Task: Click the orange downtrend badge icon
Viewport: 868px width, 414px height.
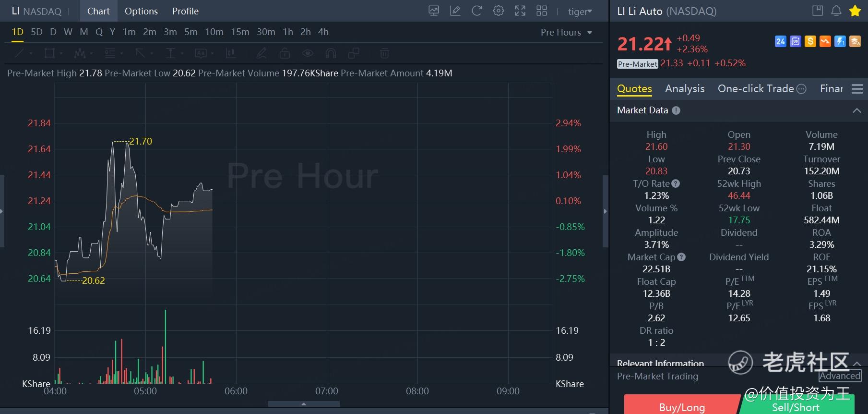Action: pos(825,41)
